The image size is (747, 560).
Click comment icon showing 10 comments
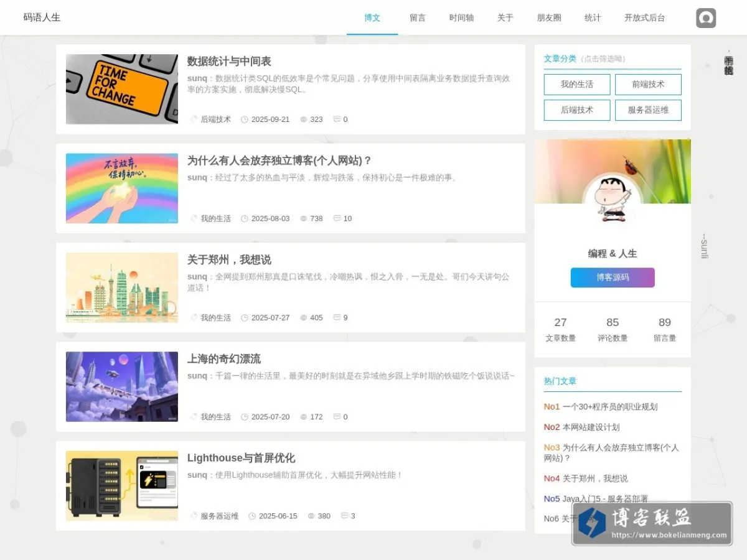337,218
